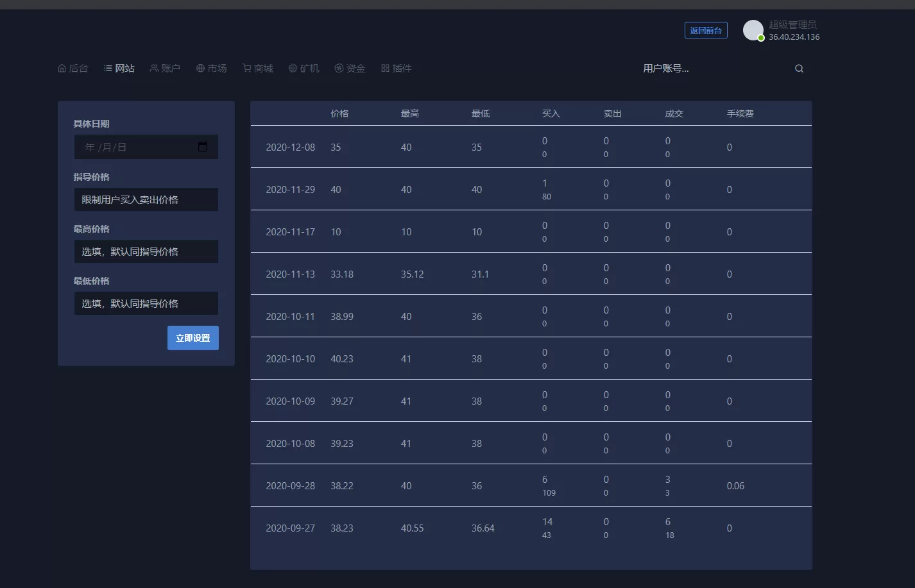Focus the 最高价格 input field

146,251
